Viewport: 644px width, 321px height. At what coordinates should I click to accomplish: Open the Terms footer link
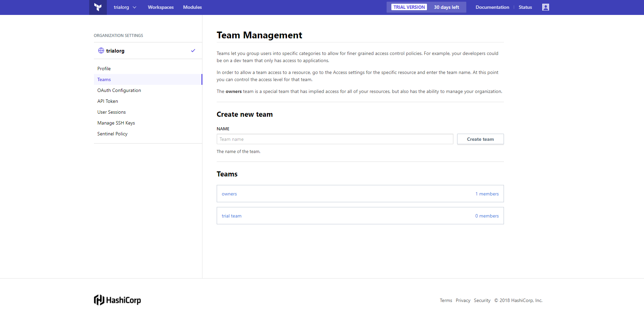pos(446,300)
